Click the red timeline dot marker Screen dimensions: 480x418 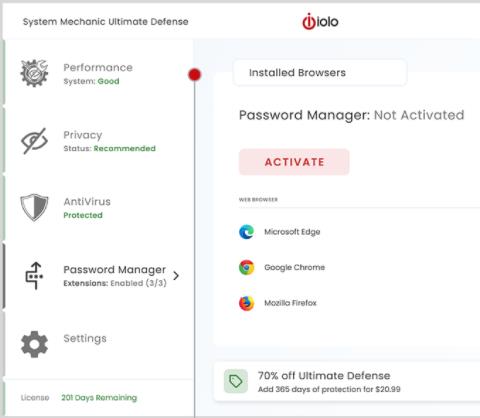[x=195, y=75]
